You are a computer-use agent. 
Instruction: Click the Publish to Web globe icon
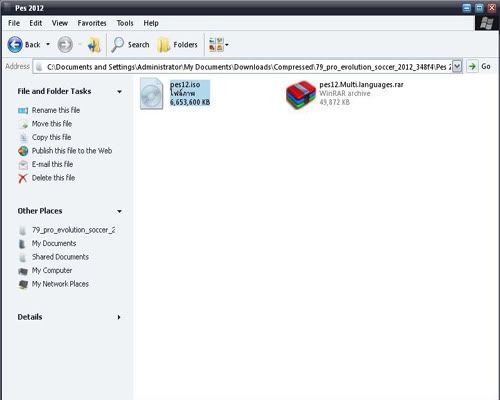pyautogui.click(x=23, y=151)
